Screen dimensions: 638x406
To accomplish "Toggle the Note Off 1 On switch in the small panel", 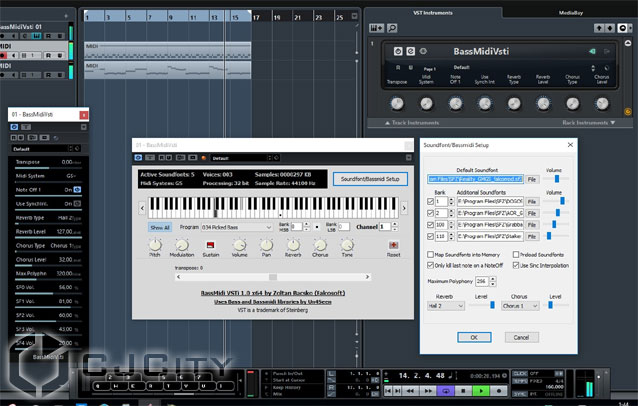I will [x=77, y=190].
